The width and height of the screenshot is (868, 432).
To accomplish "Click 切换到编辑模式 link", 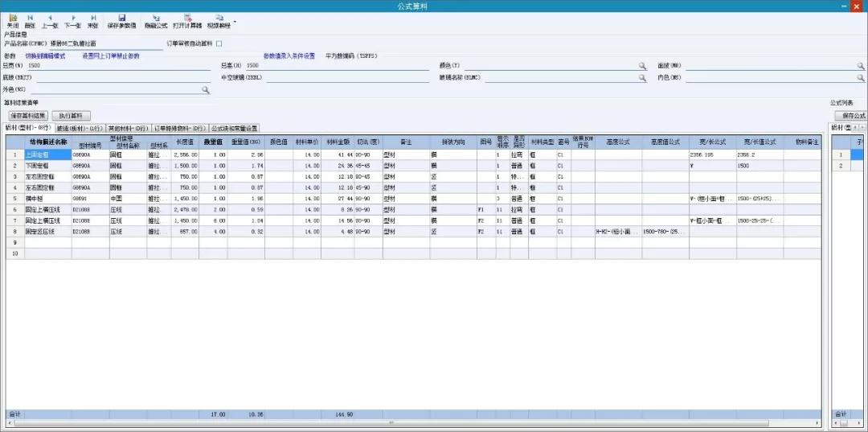I will click(45, 56).
